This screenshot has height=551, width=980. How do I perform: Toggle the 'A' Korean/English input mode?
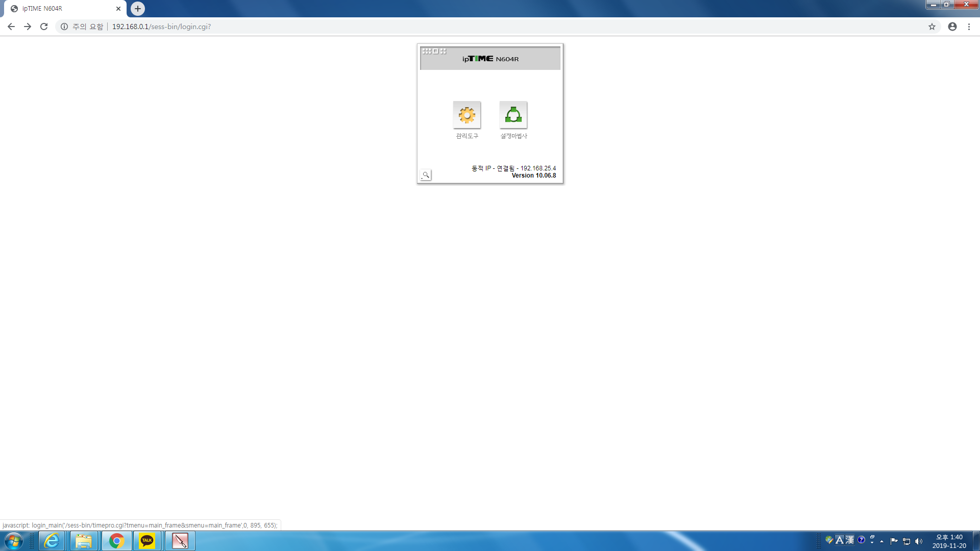point(840,540)
